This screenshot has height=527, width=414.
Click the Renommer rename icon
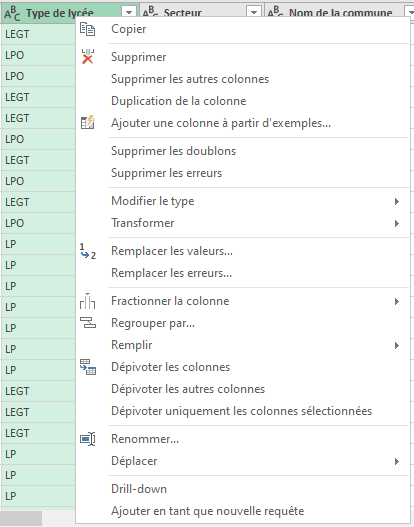click(88, 439)
